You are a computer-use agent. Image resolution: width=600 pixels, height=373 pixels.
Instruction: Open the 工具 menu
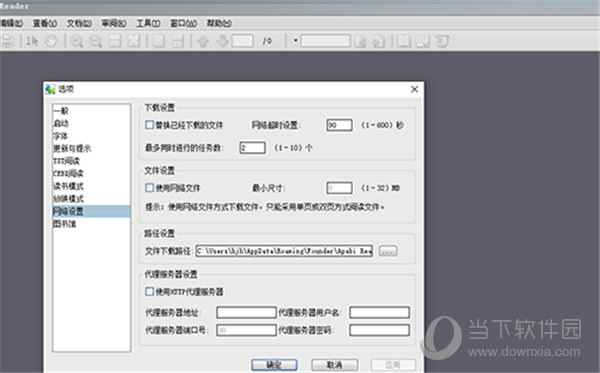click(148, 23)
